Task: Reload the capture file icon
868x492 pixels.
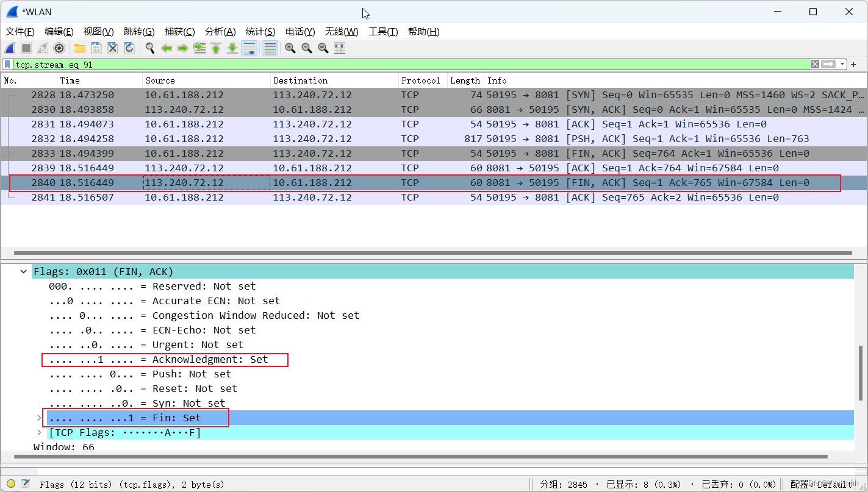Action: (129, 48)
